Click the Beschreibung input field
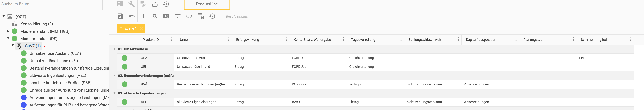Screen dimensions: 644x110 pyautogui.click(x=425, y=16)
